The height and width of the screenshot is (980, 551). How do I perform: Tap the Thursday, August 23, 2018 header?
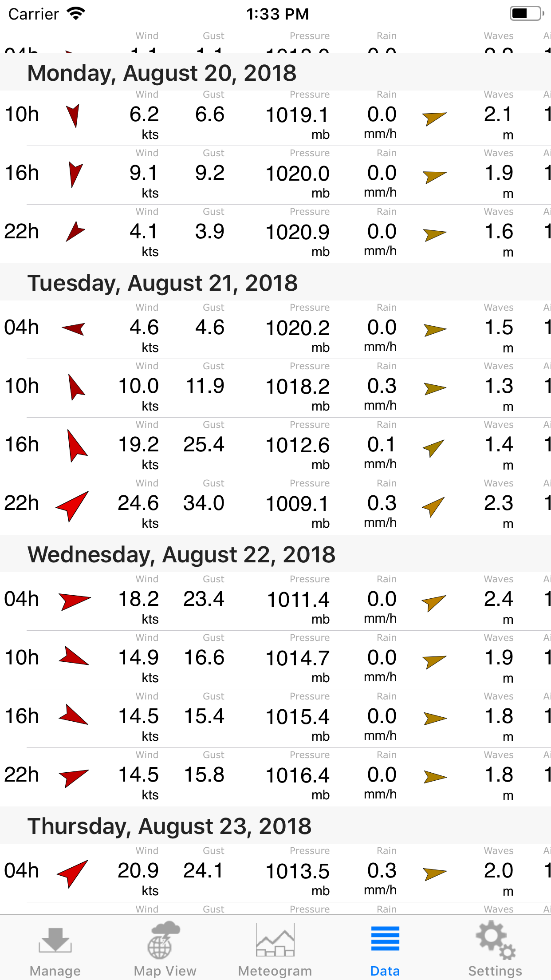[x=169, y=826]
